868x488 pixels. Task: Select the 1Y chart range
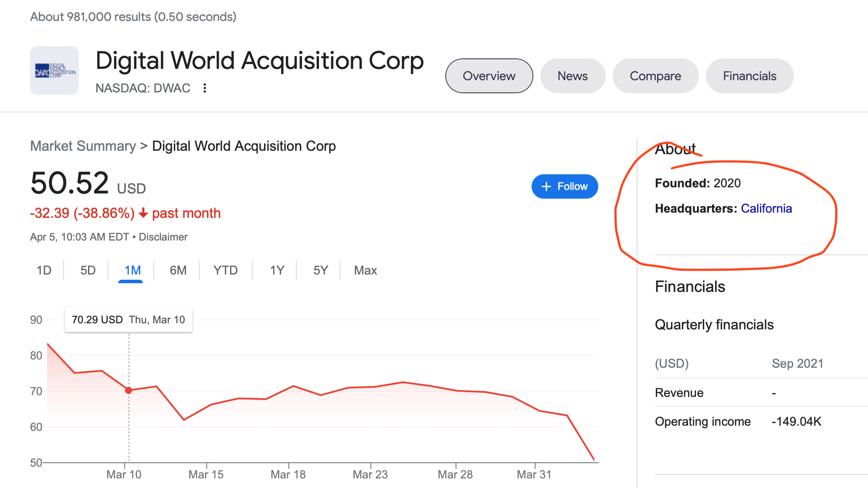277,270
